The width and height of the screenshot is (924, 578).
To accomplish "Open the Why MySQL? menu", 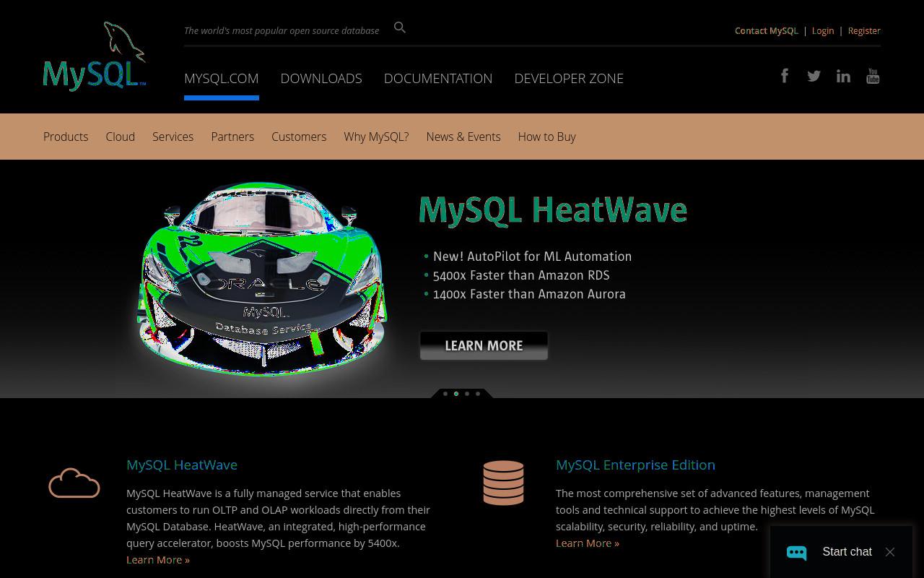I will 376,137.
